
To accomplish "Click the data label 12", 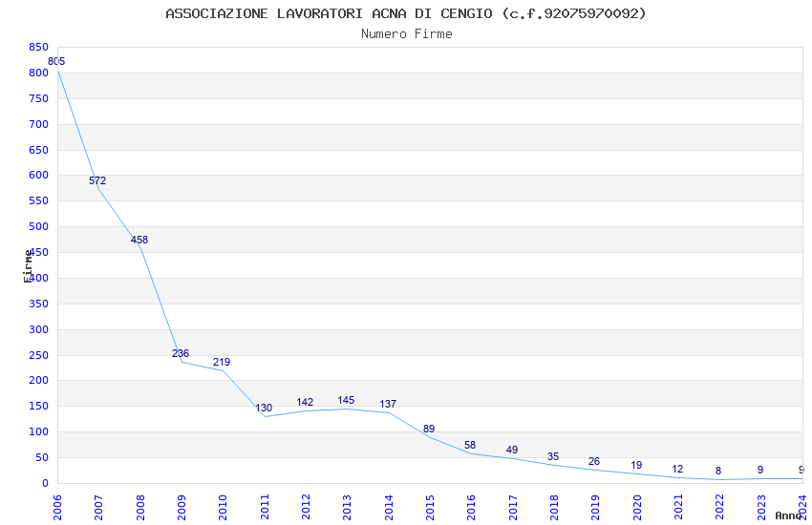I will tap(677, 469).
